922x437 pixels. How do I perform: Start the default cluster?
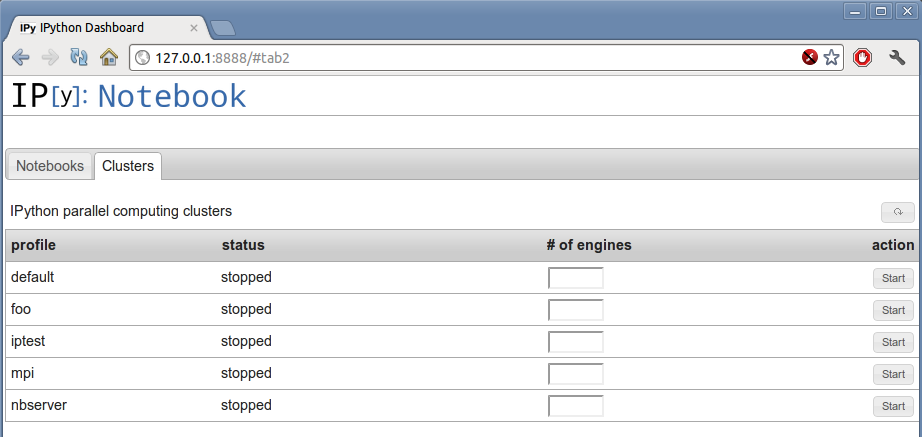coord(893,278)
